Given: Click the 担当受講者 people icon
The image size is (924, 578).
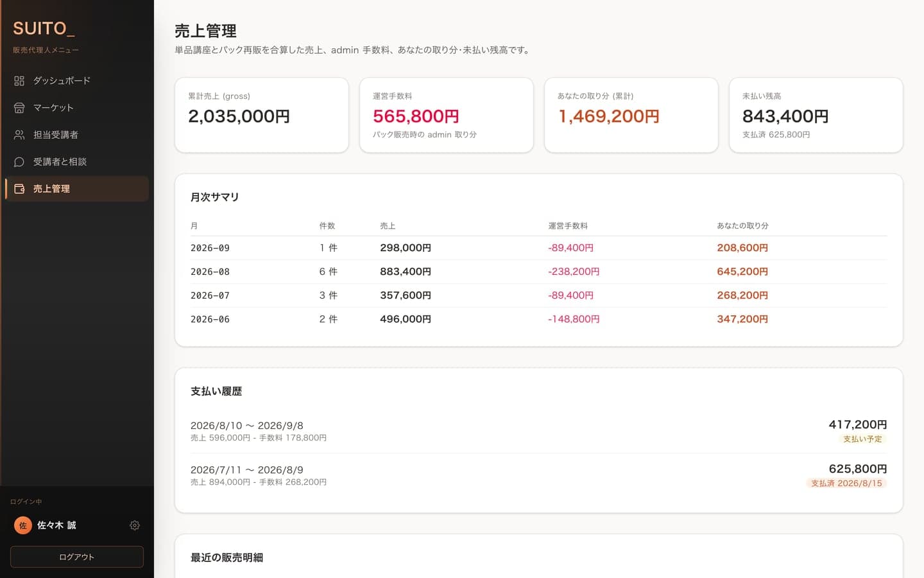Looking at the screenshot, I should 19,135.
